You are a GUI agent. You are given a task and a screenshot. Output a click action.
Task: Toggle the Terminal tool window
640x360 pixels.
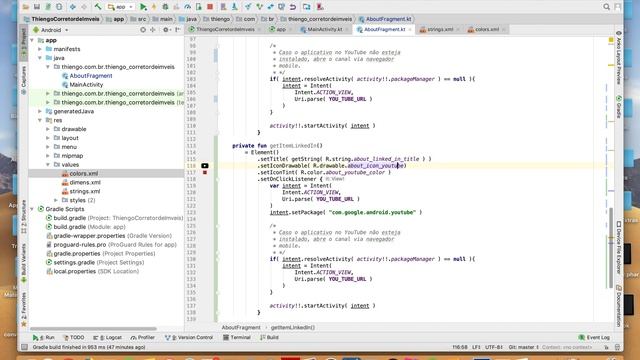pyautogui.click(x=237, y=338)
